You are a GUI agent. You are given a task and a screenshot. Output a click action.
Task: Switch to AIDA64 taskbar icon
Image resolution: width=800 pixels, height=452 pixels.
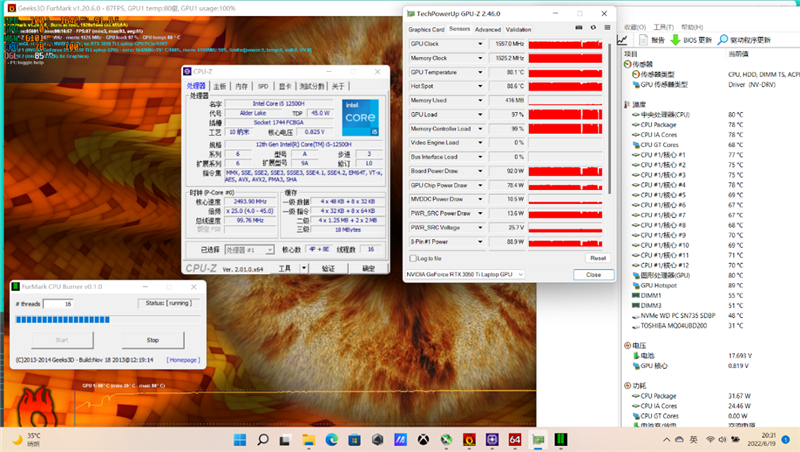pyautogui.click(x=515, y=440)
